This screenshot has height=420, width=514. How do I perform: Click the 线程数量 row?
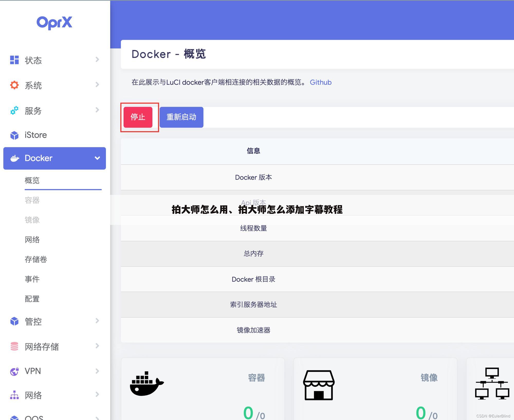[317, 228]
